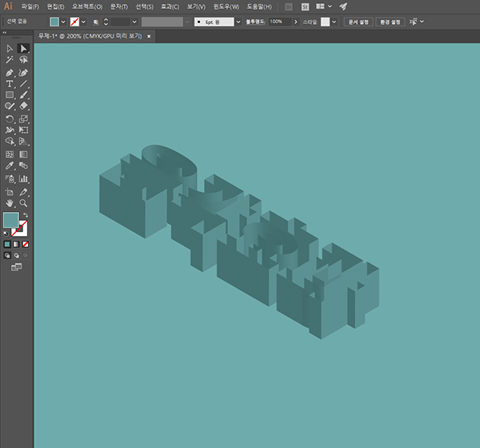The image size is (480, 448).
Task: Select the Pen tool
Action: point(10,73)
